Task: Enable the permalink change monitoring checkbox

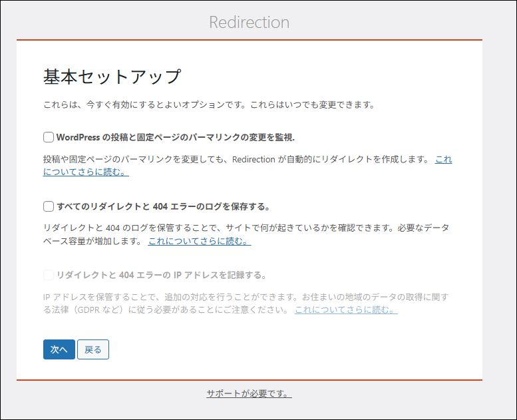Action: pos(49,137)
